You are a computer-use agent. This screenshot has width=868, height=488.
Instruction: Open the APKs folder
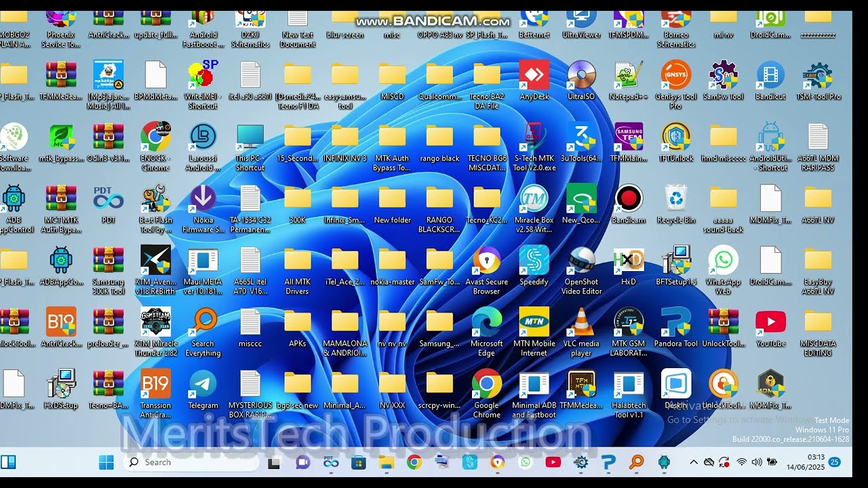tap(298, 327)
